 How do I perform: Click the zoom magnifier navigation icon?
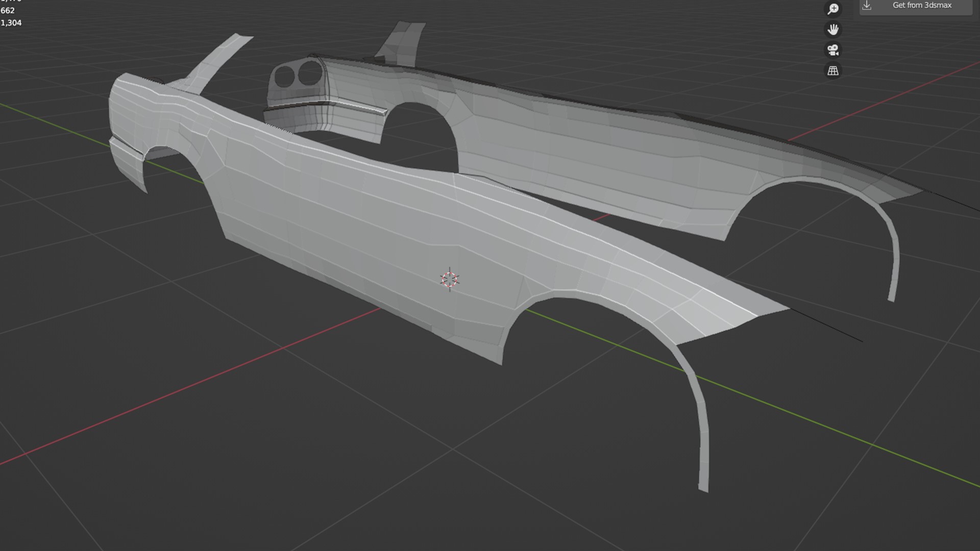coord(833,9)
